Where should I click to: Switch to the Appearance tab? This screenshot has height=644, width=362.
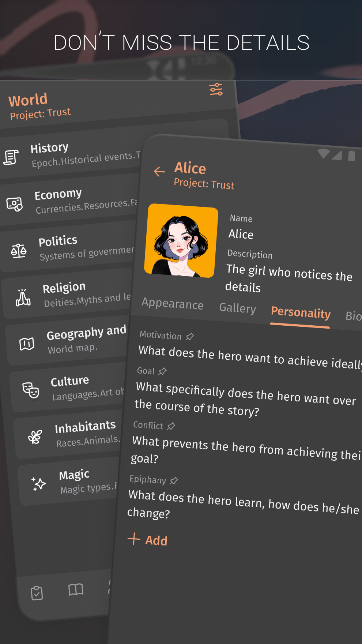point(173,304)
